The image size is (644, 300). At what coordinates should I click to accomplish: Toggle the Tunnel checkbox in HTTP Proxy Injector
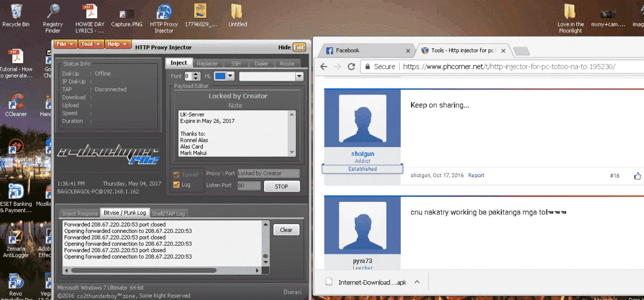pos(177,174)
